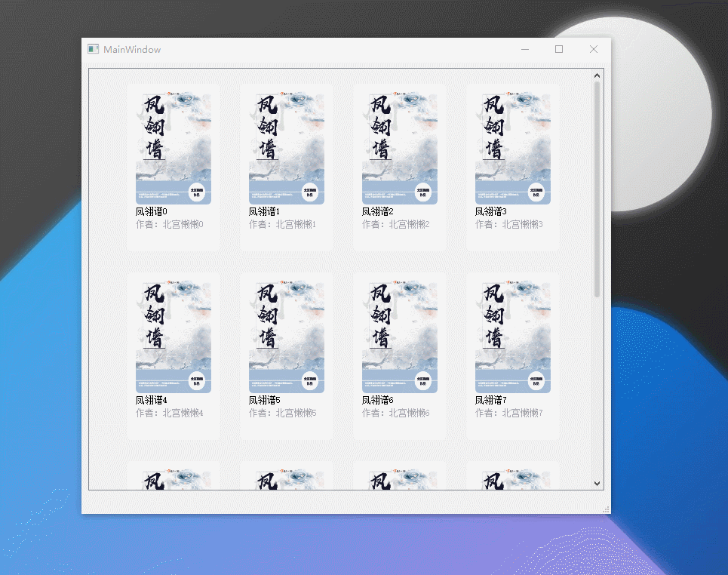Click author line 作者：北宫懒懒4
This screenshot has height=575, width=728.
pos(170,414)
